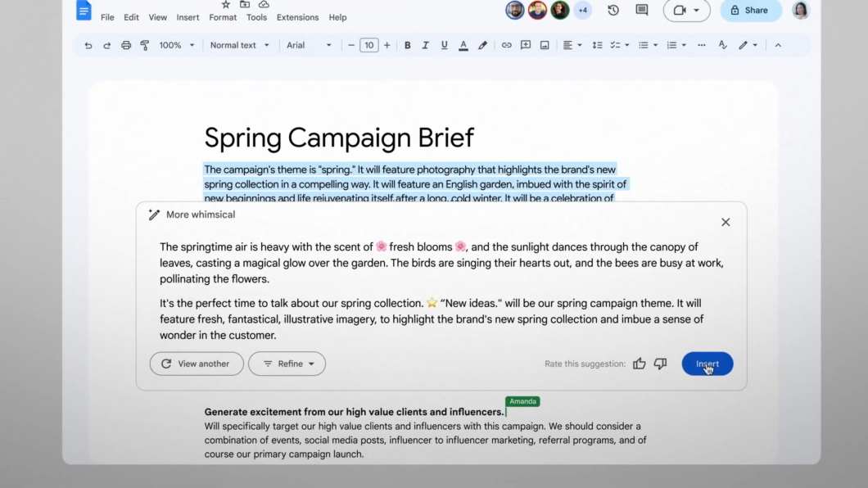Open the Normal text style dropdown
Image resolution: width=868 pixels, height=488 pixels.
[x=240, y=45]
